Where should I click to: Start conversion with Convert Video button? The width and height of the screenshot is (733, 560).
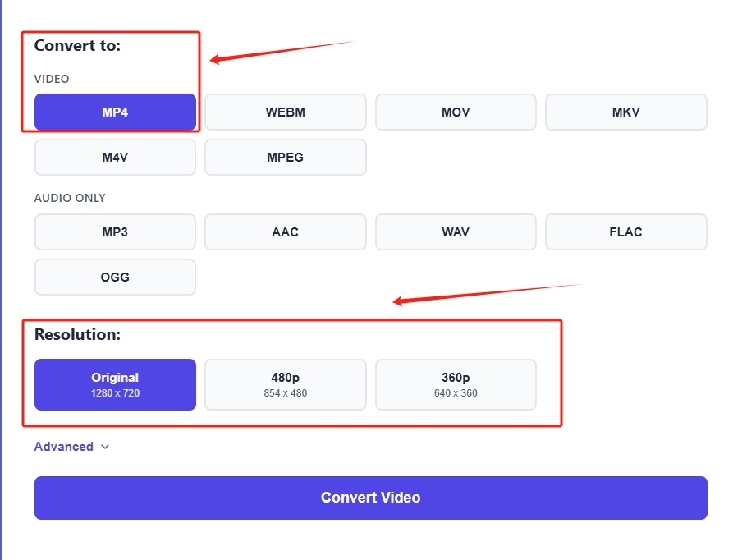[x=371, y=498]
